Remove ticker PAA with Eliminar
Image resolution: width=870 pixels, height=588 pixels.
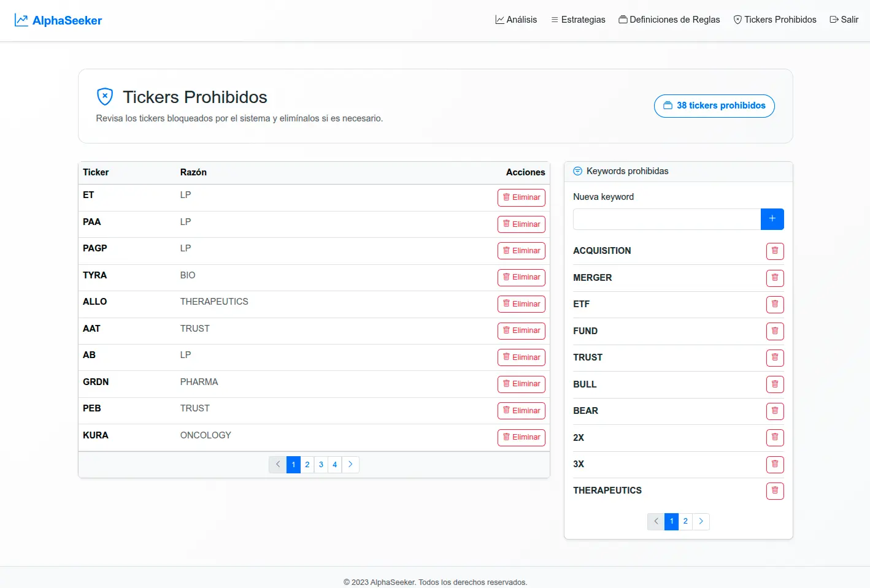(x=522, y=224)
